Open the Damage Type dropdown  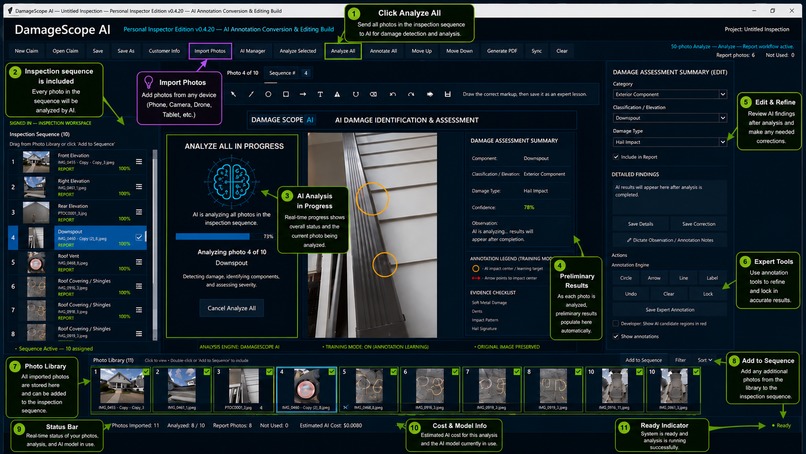pyautogui.click(x=670, y=142)
